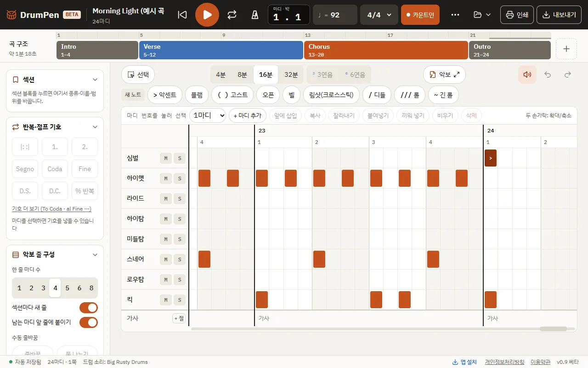
Task: Collapse the 반복·점프 기호 panel
Action: [x=95, y=127]
